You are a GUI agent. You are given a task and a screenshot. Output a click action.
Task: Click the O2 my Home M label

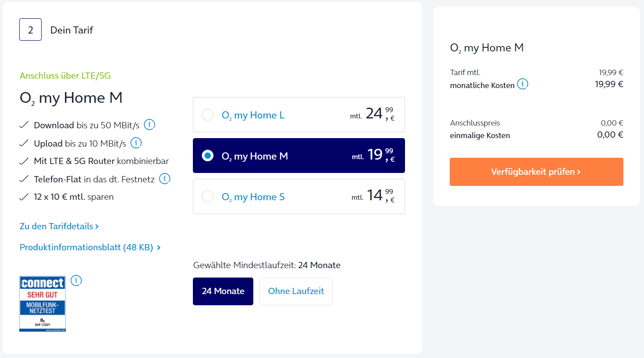click(255, 156)
